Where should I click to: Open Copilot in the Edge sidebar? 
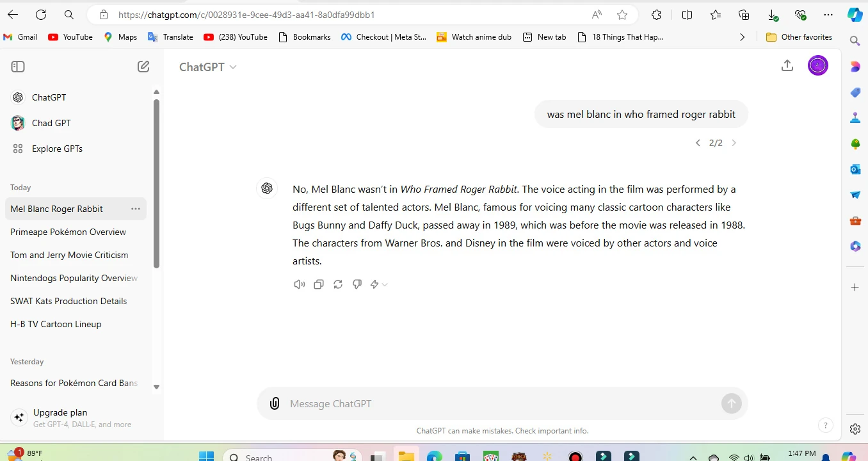[x=856, y=14]
